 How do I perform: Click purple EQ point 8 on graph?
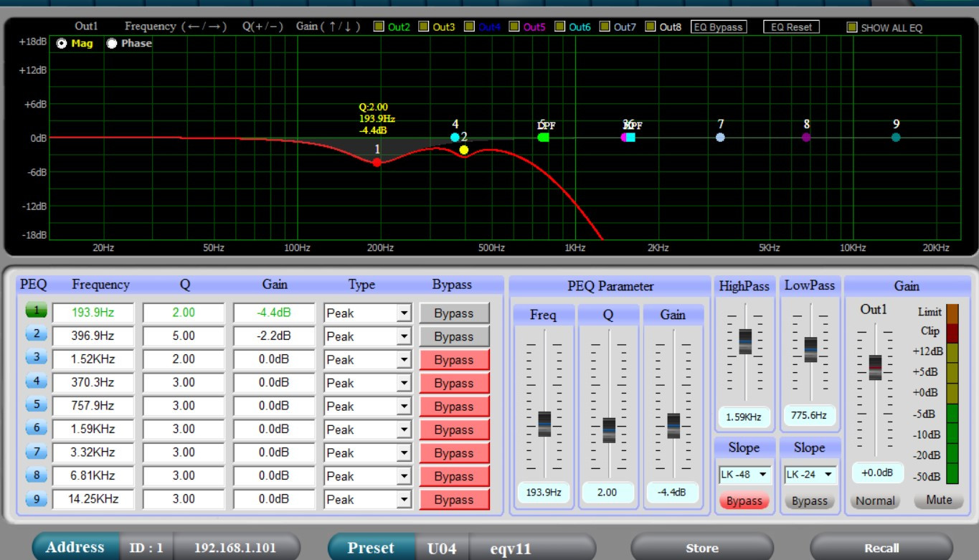pyautogui.click(x=806, y=137)
